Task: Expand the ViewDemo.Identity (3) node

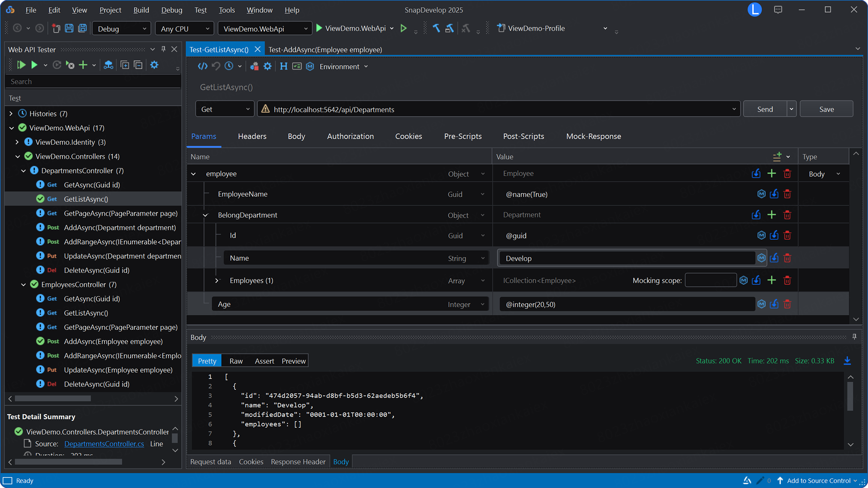Action: (17, 142)
